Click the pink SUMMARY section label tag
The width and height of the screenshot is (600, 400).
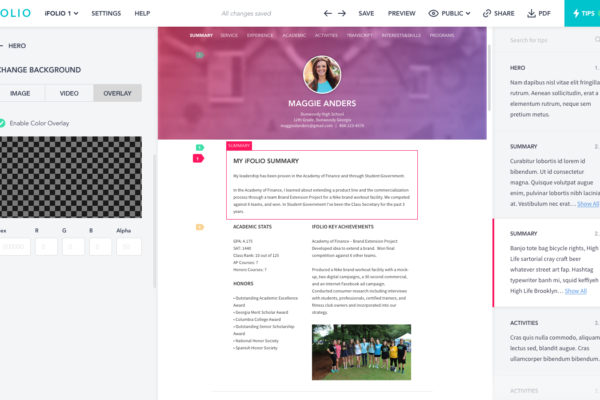point(239,146)
